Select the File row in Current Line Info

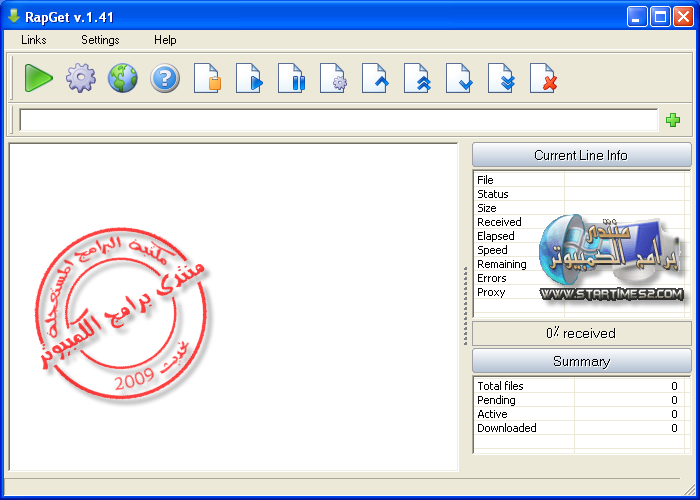(x=580, y=180)
